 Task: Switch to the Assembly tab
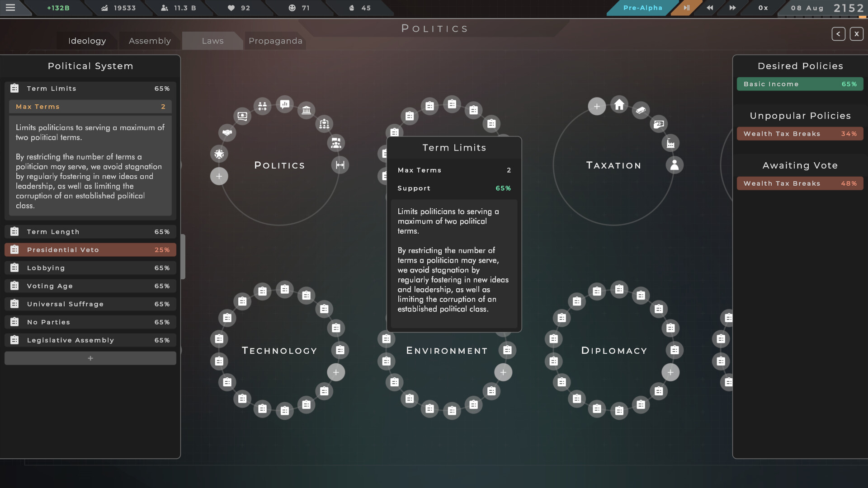coord(150,41)
